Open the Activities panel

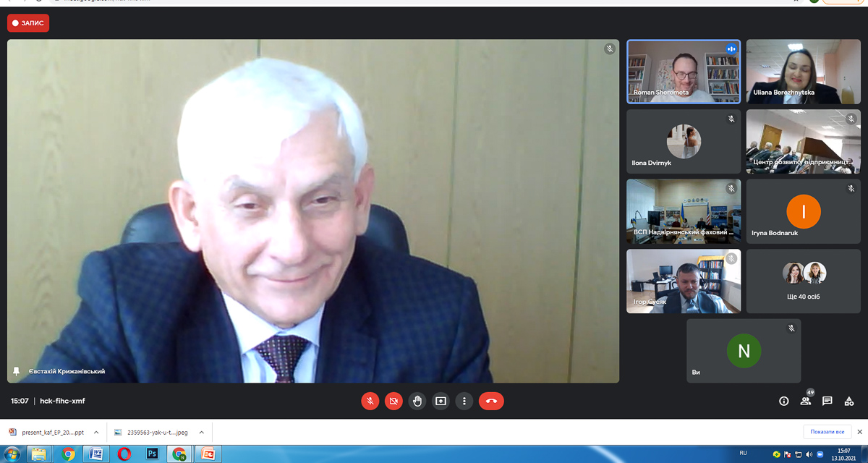coord(849,401)
